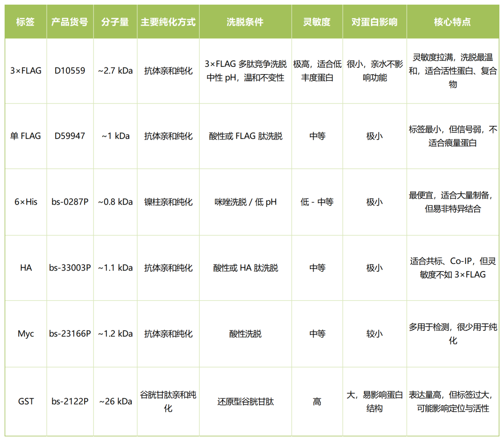504x441 pixels.
Task: Click the 还原型谷胱甘肽 cell
Action: pyautogui.click(x=245, y=401)
